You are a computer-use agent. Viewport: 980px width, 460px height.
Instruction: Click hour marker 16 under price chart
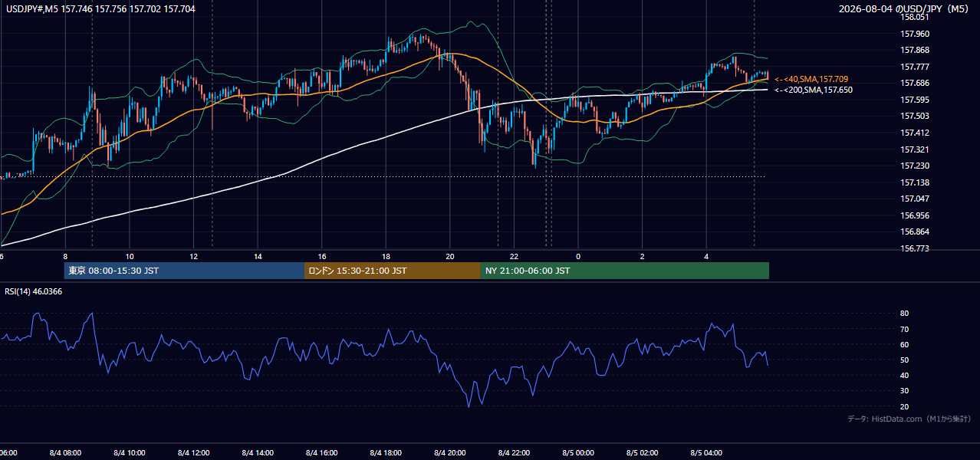[322, 256]
